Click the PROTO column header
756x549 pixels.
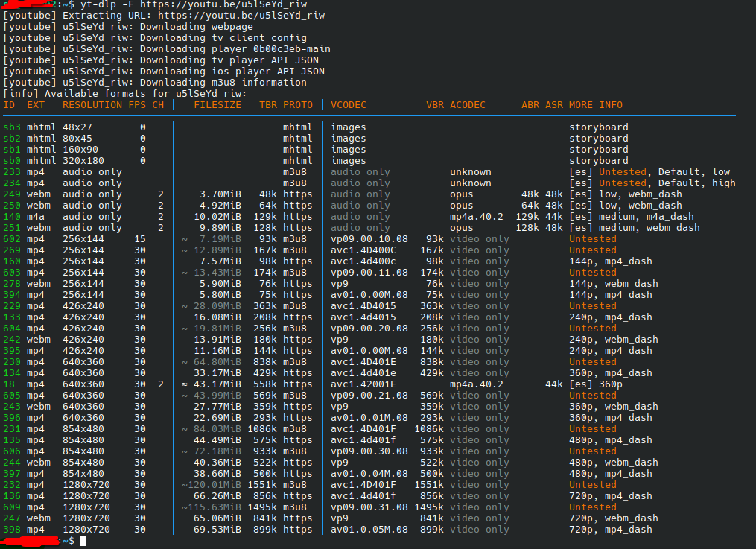click(298, 105)
